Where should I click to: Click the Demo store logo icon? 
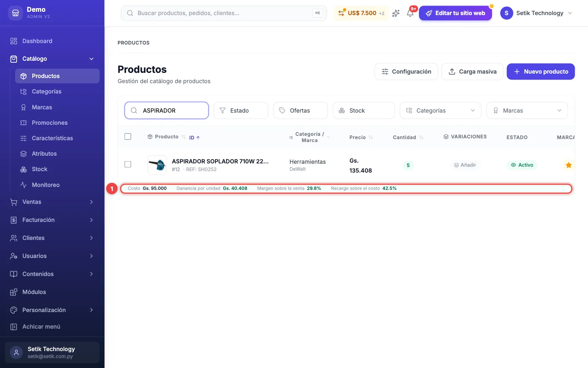pos(15,13)
